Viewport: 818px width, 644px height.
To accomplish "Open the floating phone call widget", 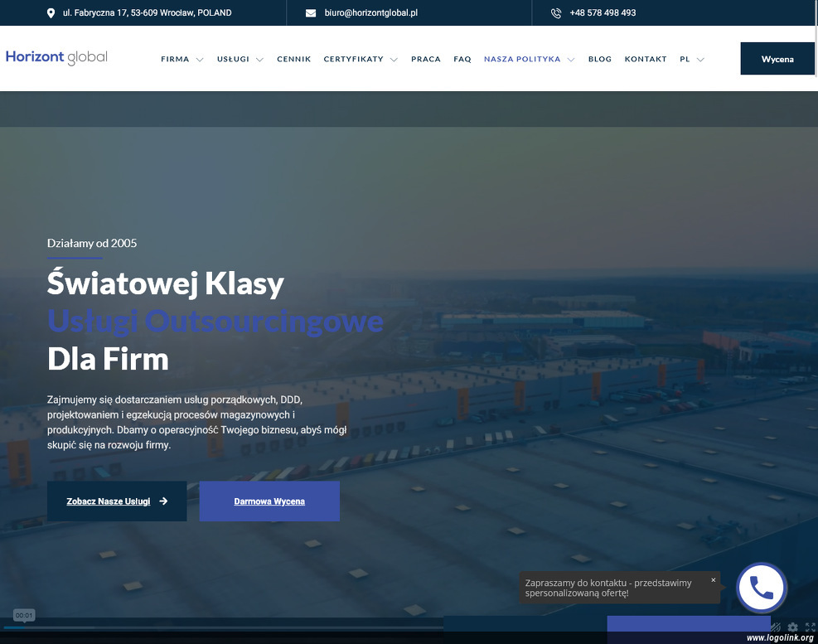I will pos(761,588).
